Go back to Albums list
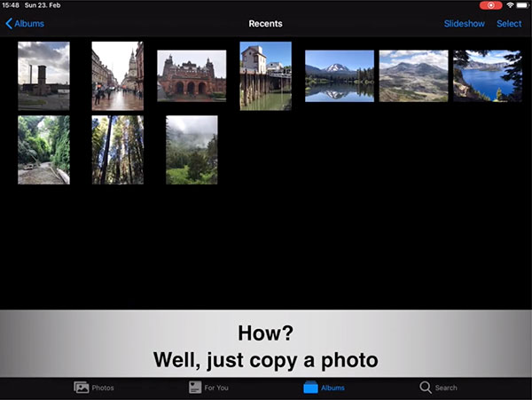532x400 pixels. click(28, 24)
